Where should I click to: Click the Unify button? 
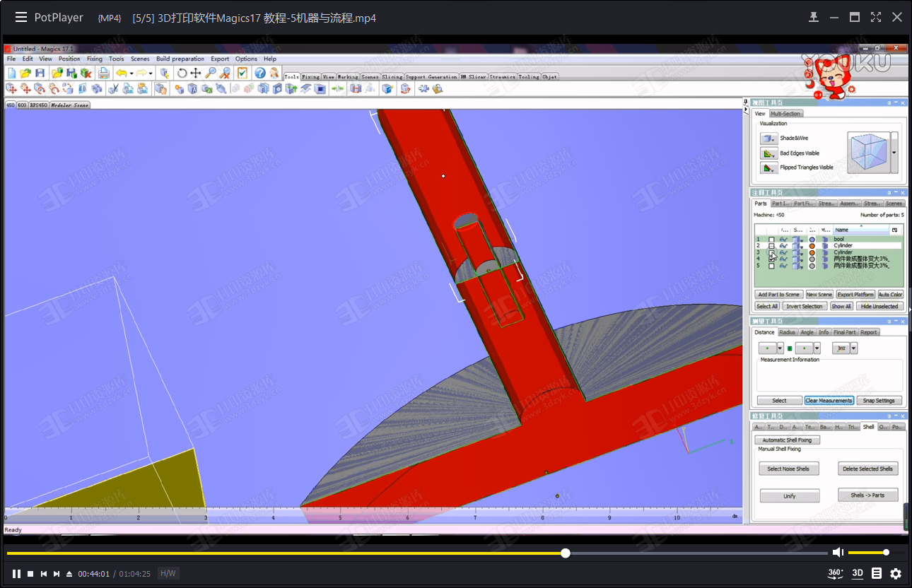point(790,496)
